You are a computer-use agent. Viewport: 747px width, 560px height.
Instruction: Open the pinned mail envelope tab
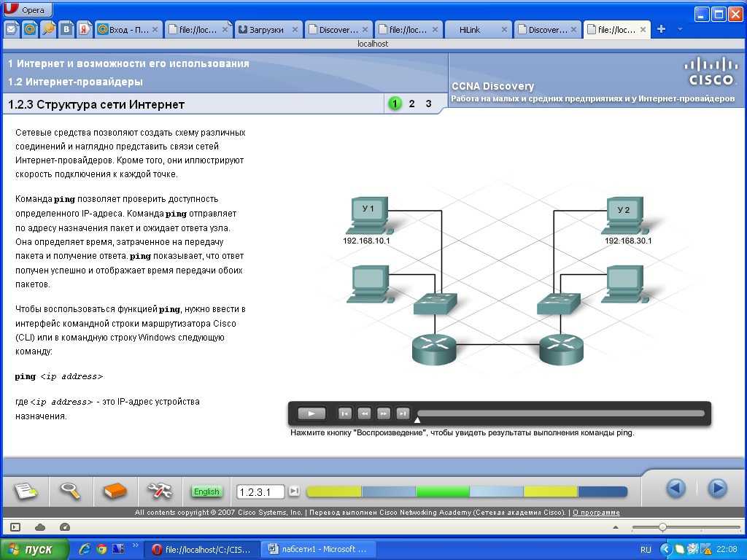[12, 29]
